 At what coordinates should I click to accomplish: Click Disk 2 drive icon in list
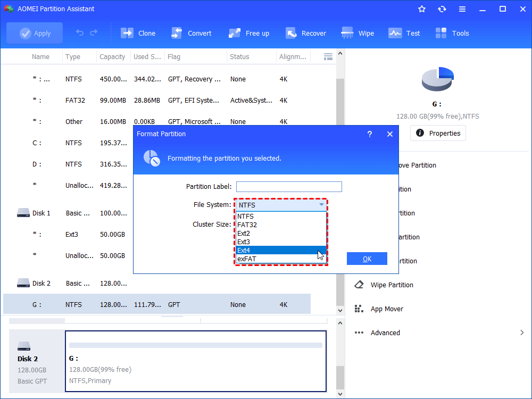pos(23,282)
